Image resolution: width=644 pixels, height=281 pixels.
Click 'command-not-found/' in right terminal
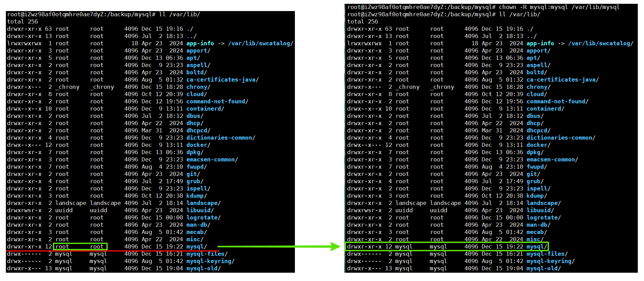(558, 102)
